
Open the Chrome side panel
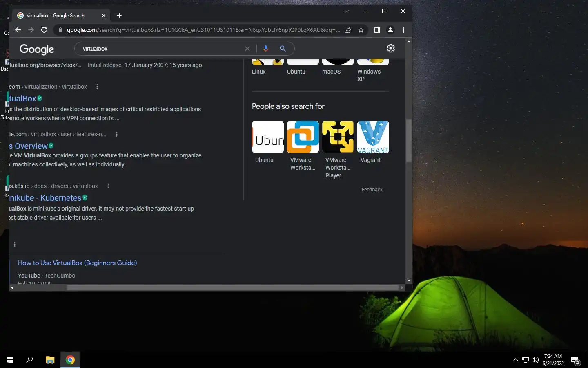pos(377,30)
